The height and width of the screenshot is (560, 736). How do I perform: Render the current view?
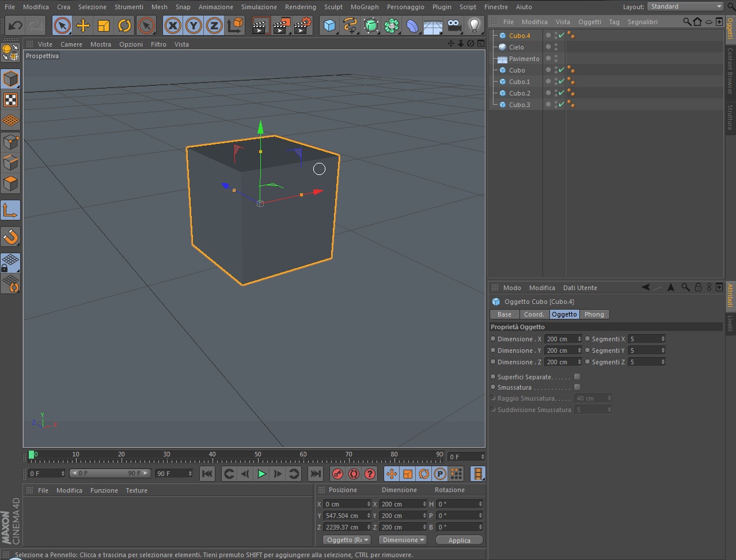(x=260, y=25)
